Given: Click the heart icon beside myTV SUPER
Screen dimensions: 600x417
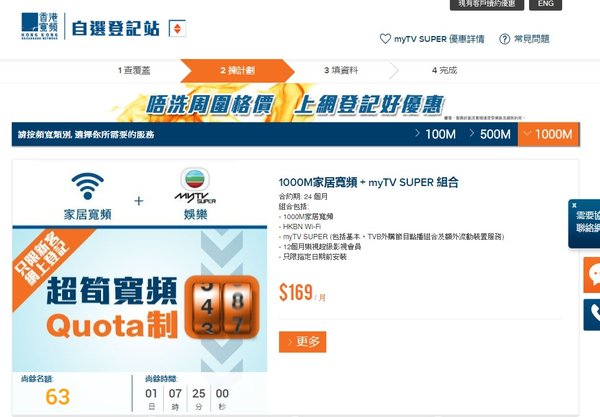Looking at the screenshot, I should [x=385, y=39].
